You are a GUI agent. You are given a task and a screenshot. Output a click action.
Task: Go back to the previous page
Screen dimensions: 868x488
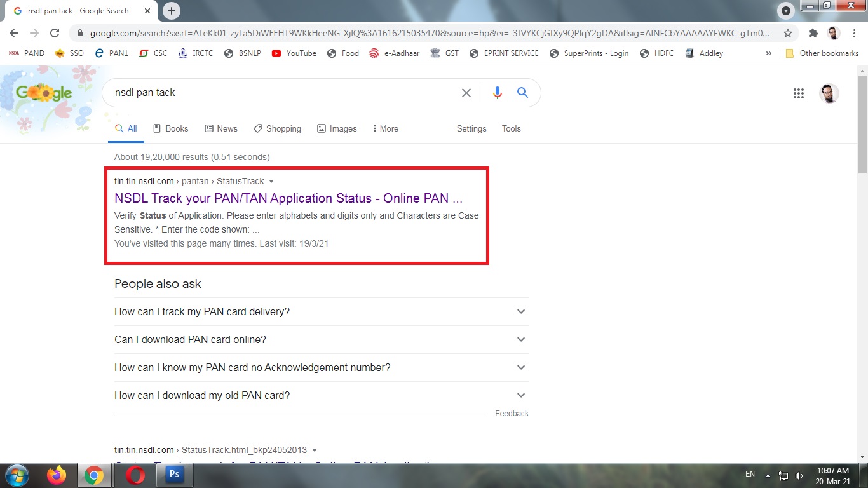[14, 33]
